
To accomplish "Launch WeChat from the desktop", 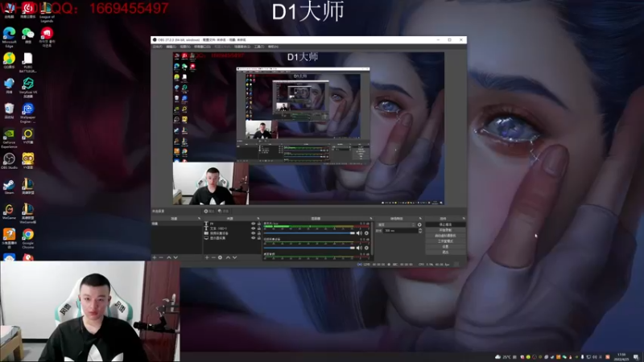I will (28, 35).
